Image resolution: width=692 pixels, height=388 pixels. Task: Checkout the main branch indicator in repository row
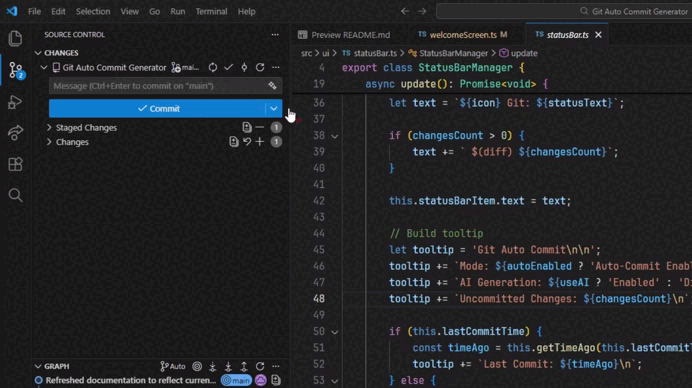coord(186,68)
